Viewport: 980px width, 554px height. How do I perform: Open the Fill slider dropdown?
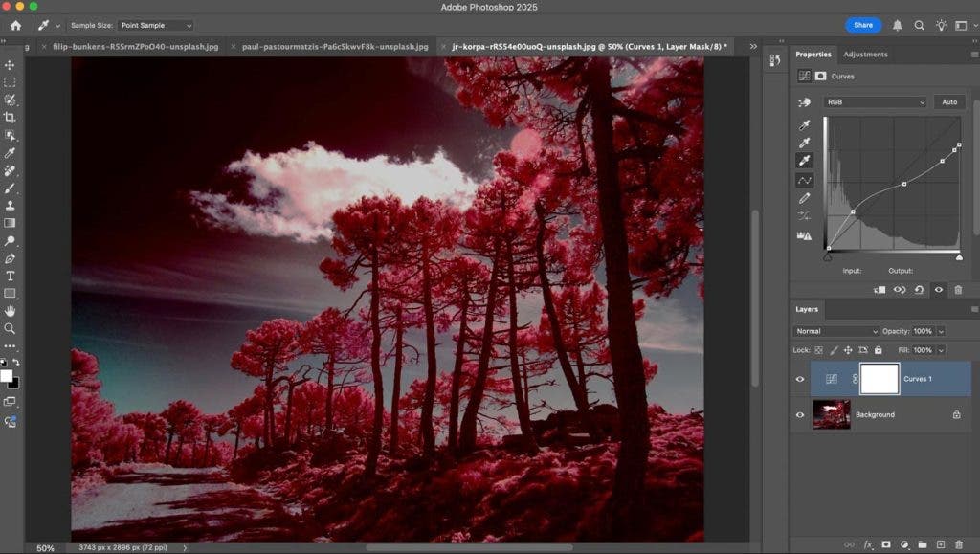click(x=942, y=350)
